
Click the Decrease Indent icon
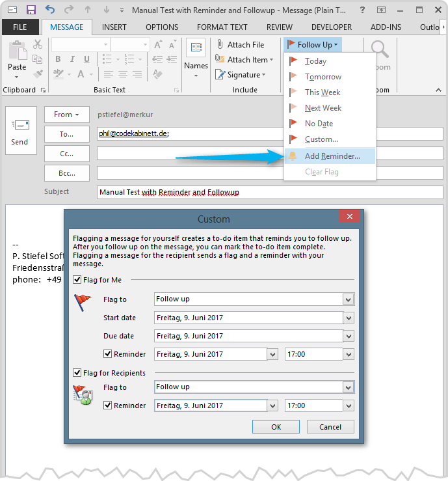click(157, 59)
